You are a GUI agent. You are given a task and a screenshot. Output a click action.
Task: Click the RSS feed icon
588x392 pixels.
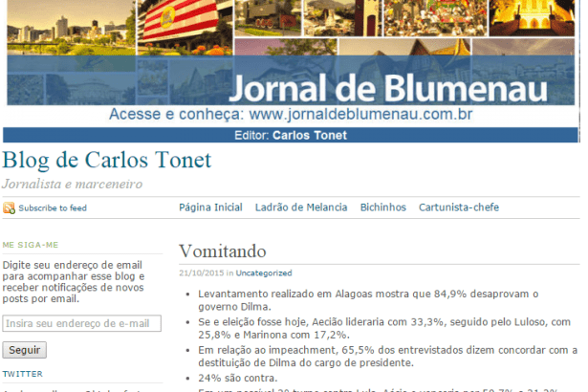click(9, 207)
